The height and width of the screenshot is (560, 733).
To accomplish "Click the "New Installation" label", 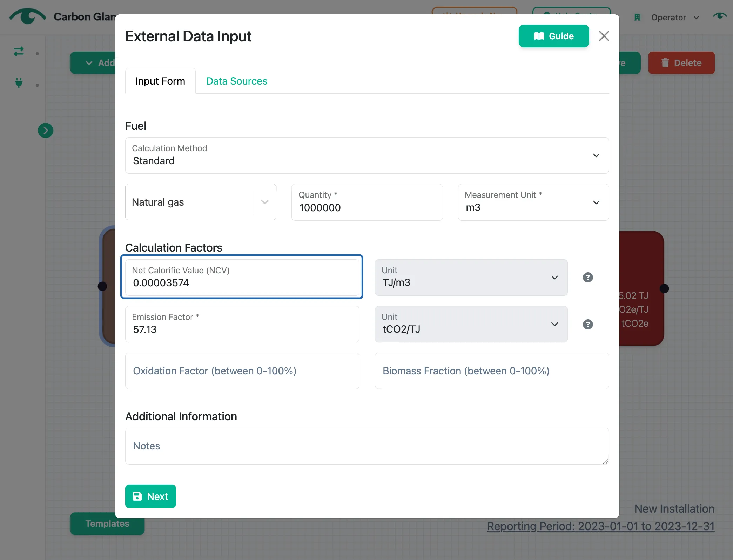I will coord(674,509).
